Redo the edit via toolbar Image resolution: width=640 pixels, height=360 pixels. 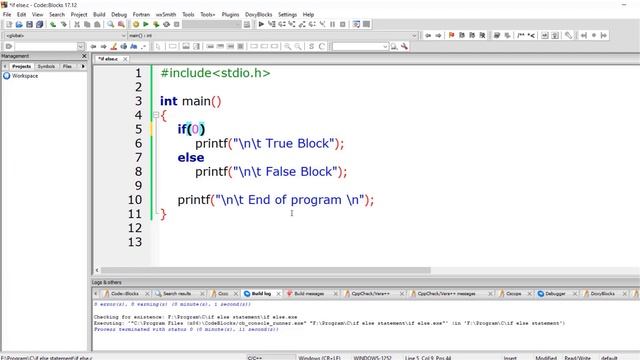63,24
